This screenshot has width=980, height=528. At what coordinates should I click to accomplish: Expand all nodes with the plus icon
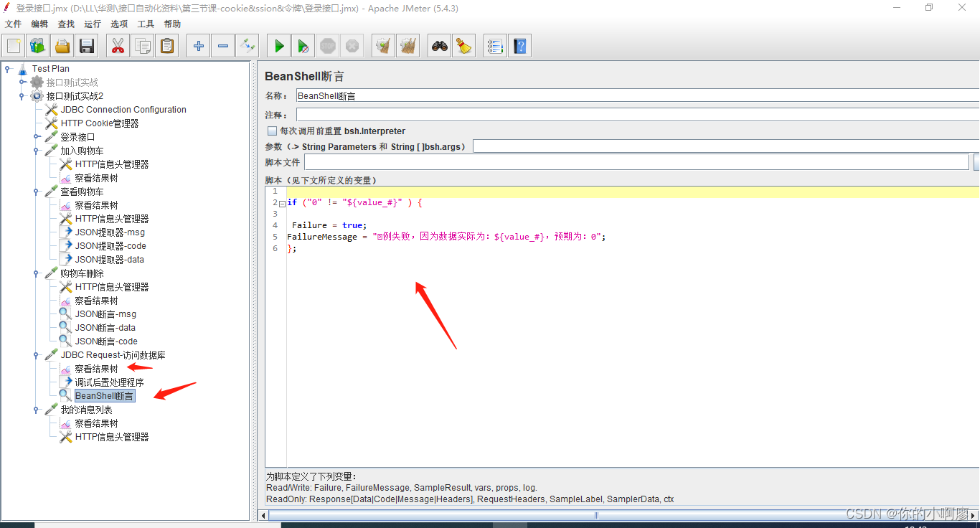tap(199, 46)
